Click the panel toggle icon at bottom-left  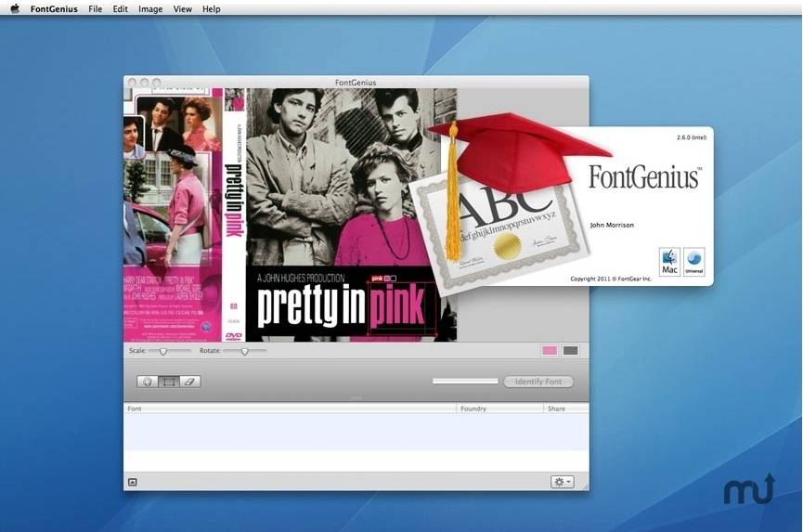coord(133,482)
